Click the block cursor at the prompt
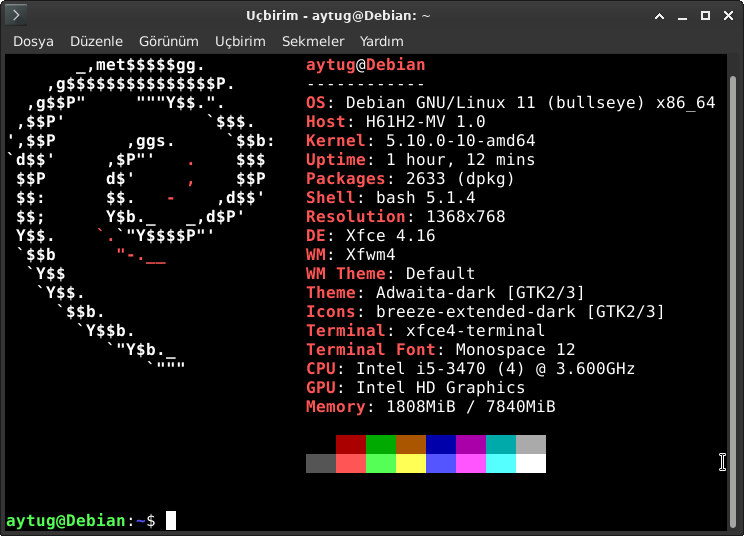Image resolution: width=744 pixels, height=536 pixels. [171, 520]
